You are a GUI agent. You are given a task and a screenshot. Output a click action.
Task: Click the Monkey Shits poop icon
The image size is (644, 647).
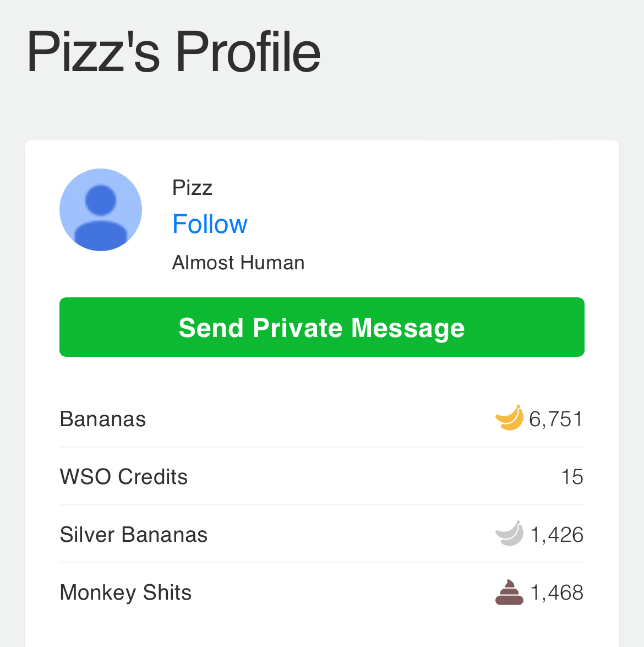click(509, 592)
